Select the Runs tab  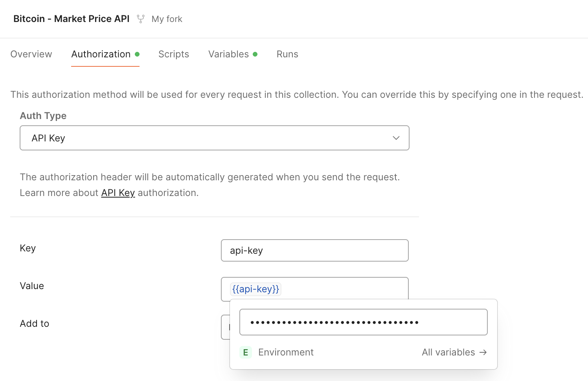287,54
